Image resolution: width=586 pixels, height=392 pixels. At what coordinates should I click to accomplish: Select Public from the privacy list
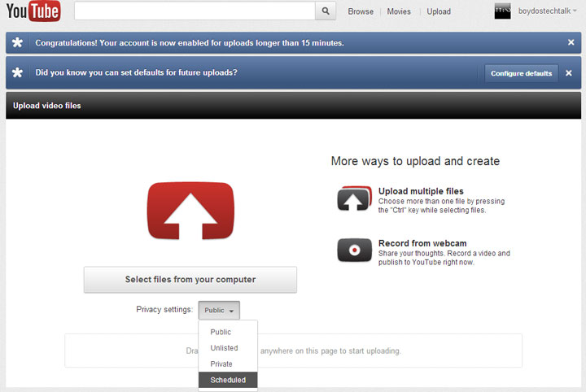[x=221, y=332]
